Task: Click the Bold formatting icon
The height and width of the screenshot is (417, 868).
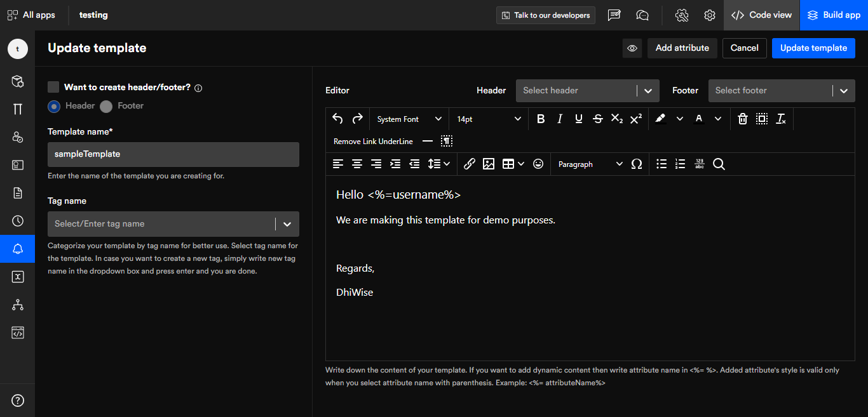Action: click(x=541, y=119)
